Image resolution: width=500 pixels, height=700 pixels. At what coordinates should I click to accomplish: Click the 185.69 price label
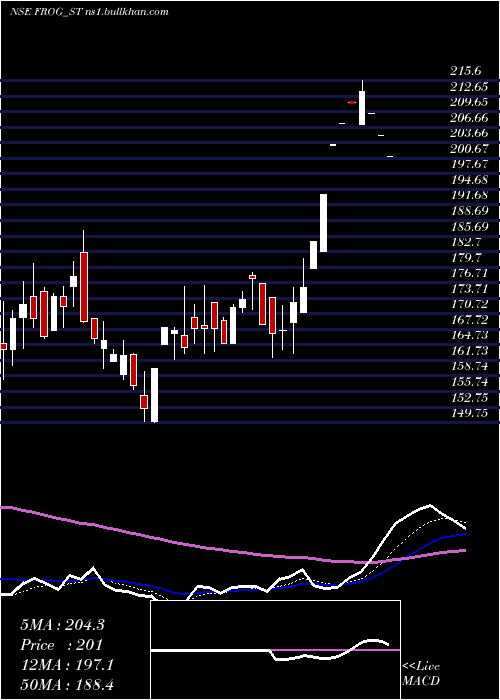(x=469, y=227)
